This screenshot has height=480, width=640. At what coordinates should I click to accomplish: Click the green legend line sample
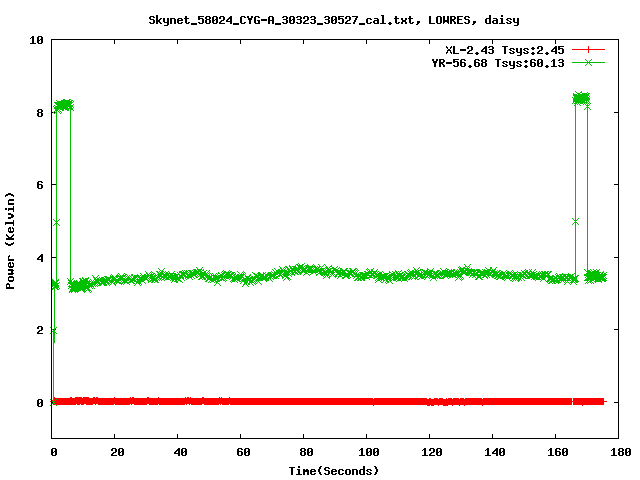coord(588,62)
